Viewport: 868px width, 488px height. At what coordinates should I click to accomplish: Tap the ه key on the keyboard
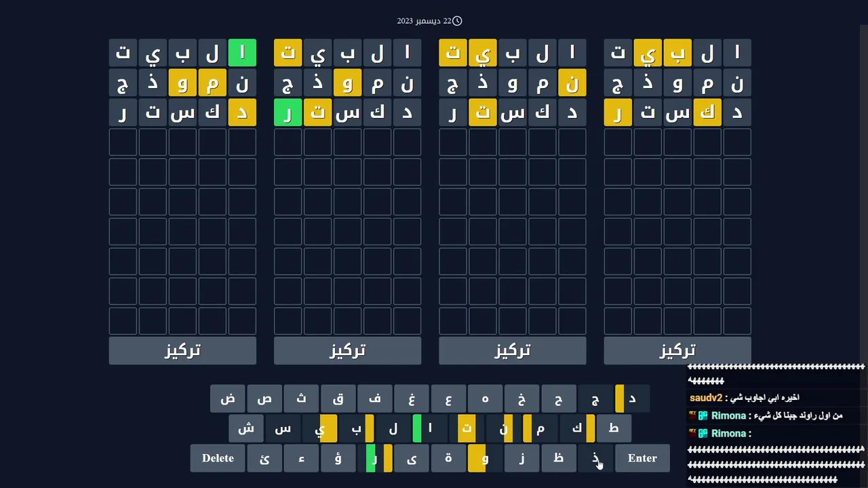(484, 399)
